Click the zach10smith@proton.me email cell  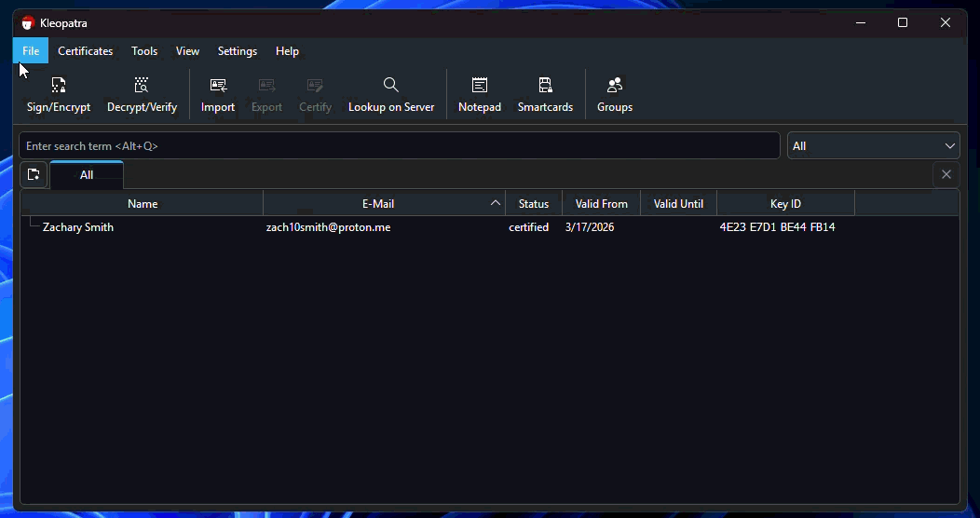[x=329, y=226]
